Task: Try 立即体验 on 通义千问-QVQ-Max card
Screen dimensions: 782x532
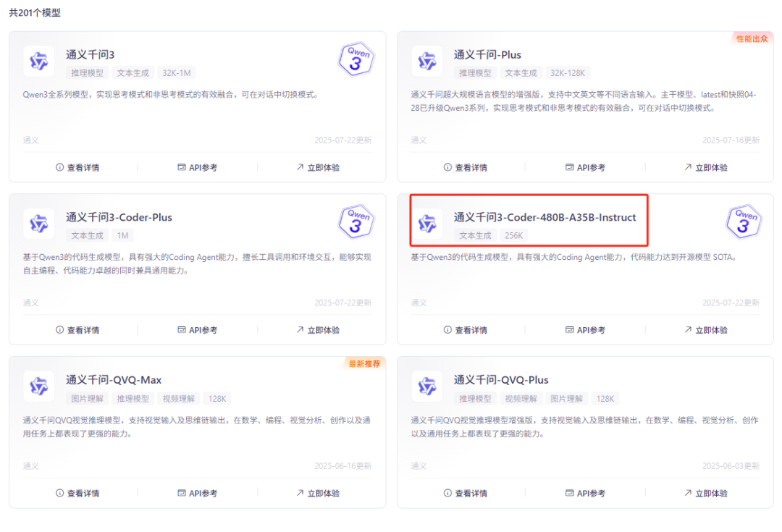Action: 318,493
